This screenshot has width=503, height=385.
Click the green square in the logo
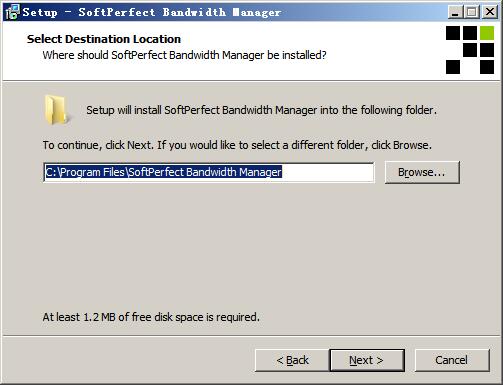[487, 33]
